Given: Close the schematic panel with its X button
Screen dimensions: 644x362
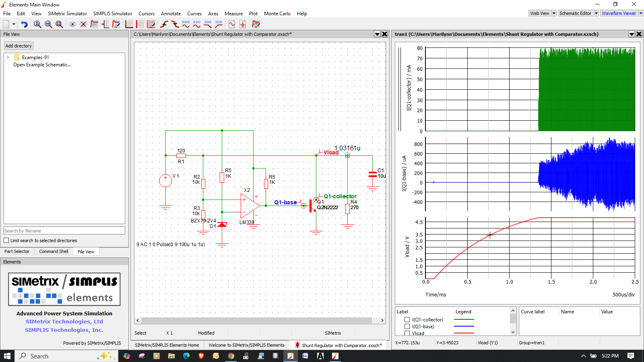Looking at the screenshot, I should coord(385,34).
